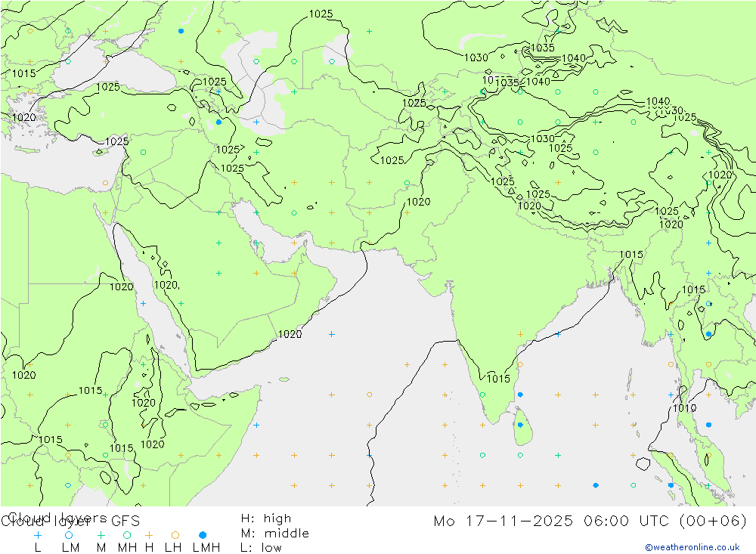Click the orange plus legend symbol for H
Screen dimensions: 756x554
click(x=149, y=535)
